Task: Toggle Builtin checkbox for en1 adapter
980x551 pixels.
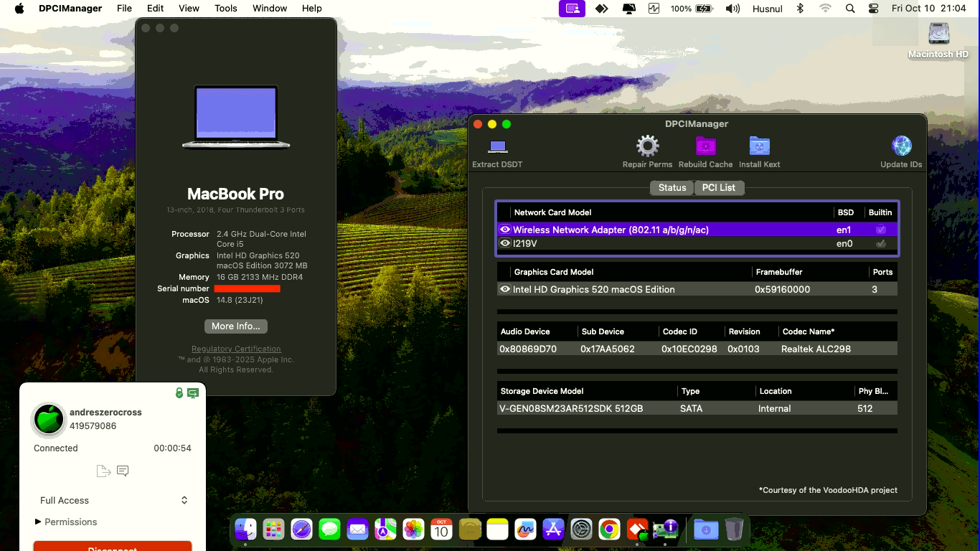Action: (x=881, y=230)
